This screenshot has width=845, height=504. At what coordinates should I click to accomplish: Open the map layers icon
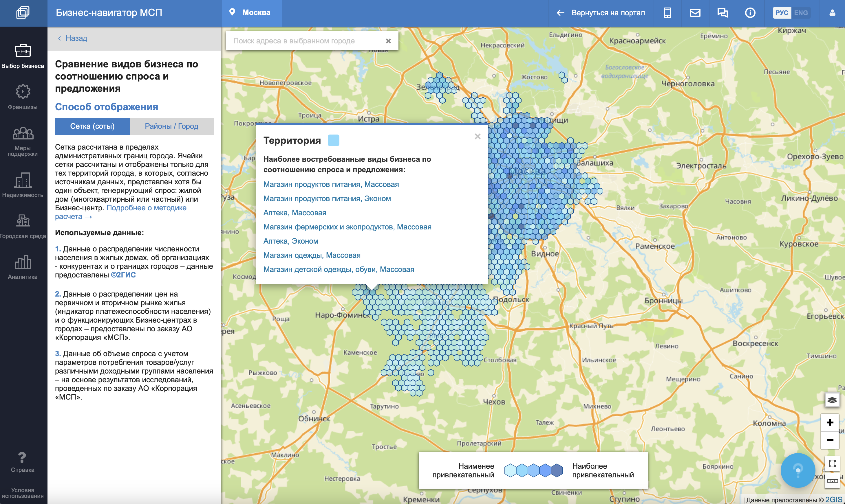pos(832,400)
